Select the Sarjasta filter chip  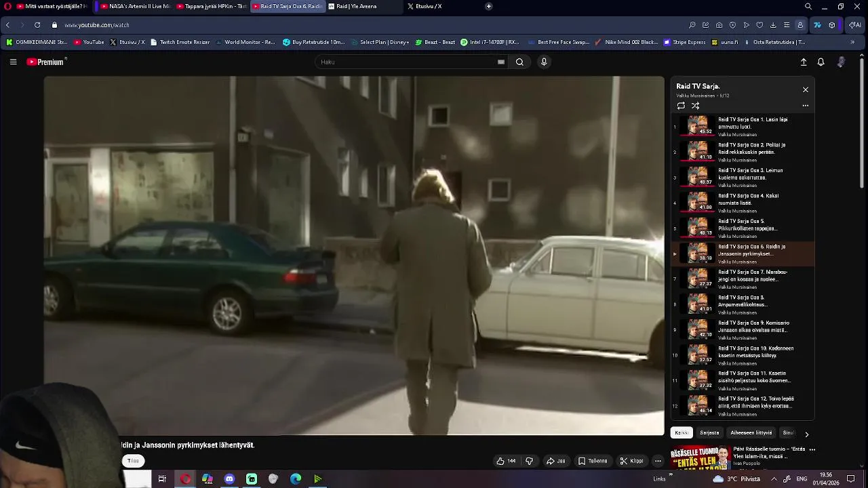709,432
